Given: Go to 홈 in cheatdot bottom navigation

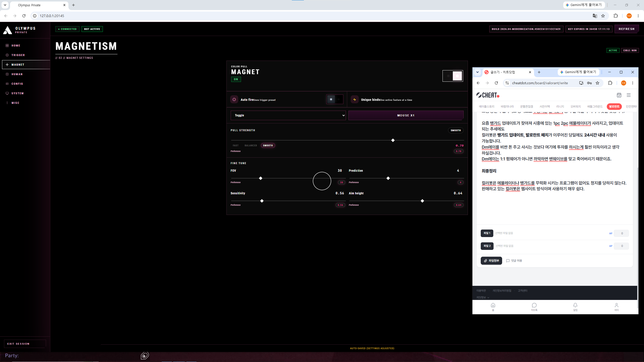Looking at the screenshot, I should pos(493,307).
